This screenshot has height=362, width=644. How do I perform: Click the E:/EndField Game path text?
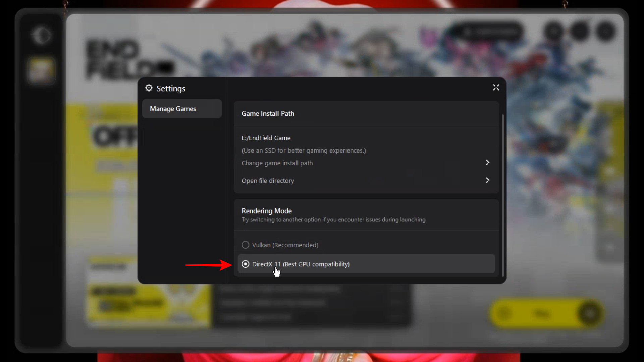[x=266, y=138]
